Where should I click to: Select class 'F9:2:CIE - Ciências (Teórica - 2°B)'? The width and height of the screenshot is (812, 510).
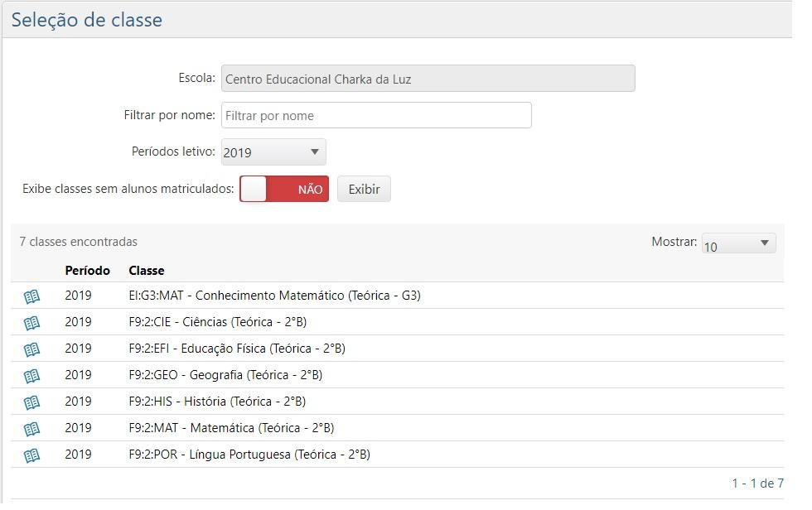[x=217, y=322]
